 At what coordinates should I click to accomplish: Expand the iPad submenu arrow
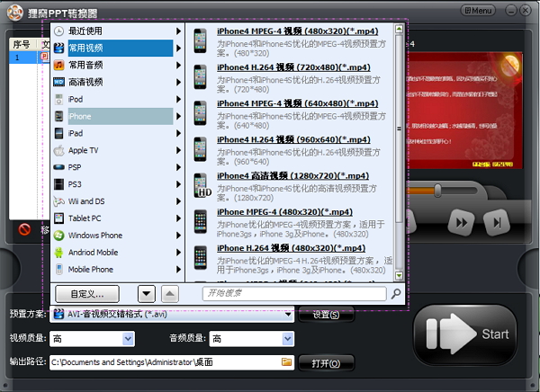pos(178,133)
